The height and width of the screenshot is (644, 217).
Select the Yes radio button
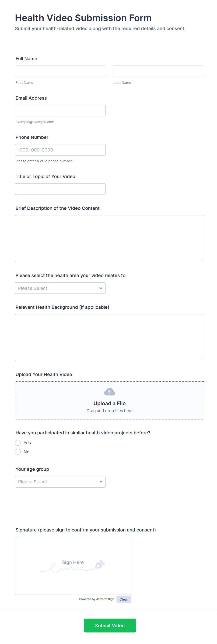[18, 443]
